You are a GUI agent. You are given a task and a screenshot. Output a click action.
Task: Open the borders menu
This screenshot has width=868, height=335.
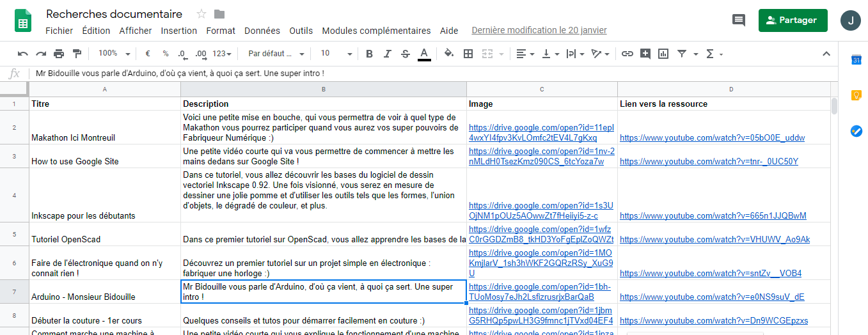pyautogui.click(x=468, y=54)
